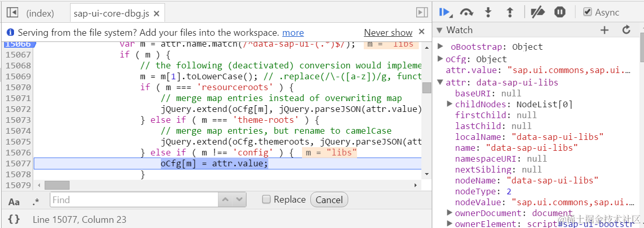This screenshot has width=644, height=228.
Task: Expand ownerElement script node
Action: (x=450, y=224)
